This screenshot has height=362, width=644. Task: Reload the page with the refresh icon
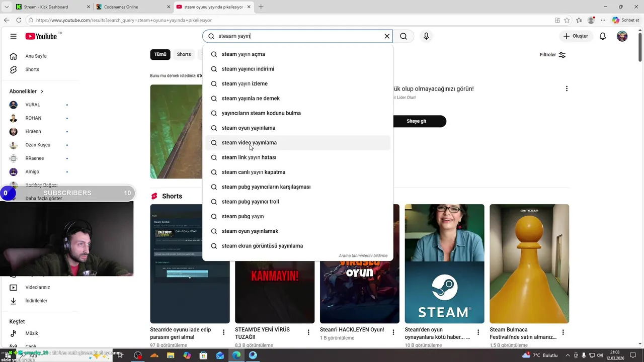click(x=19, y=20)
